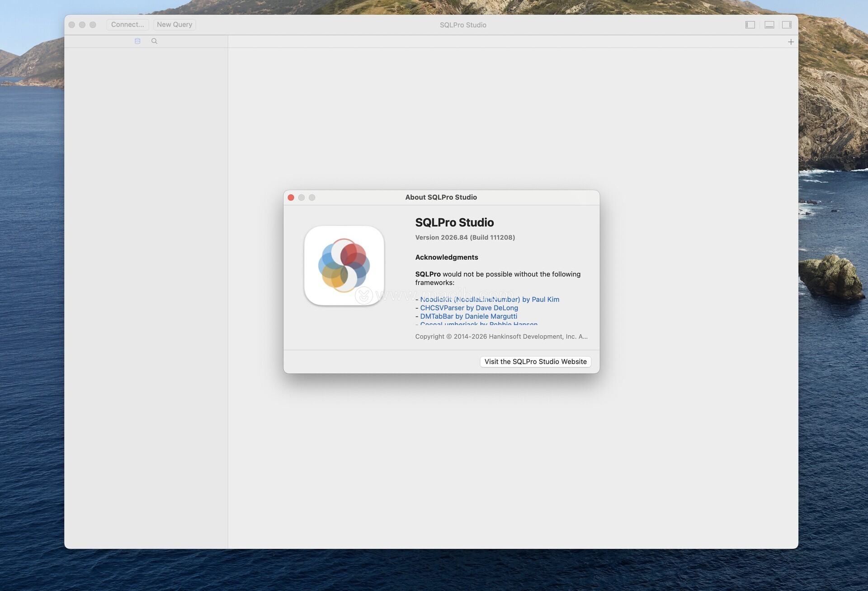Open a New Query
Screen dimensions: 868x591
(x=175, y=24)
